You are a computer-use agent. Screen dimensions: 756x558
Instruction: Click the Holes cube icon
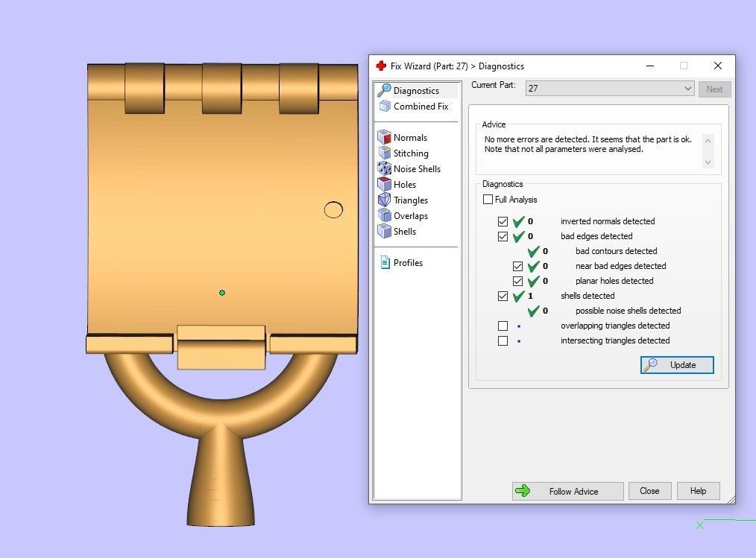point(384,184)
